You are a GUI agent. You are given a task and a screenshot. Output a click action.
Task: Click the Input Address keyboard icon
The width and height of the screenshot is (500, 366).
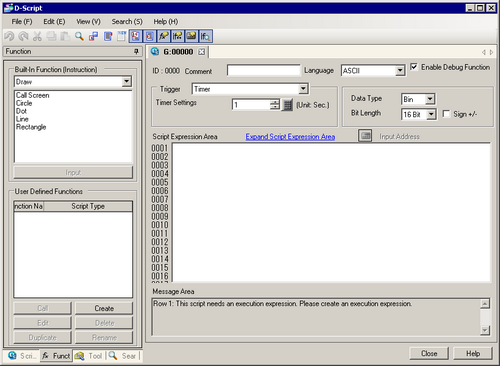[x=365, y=136]
